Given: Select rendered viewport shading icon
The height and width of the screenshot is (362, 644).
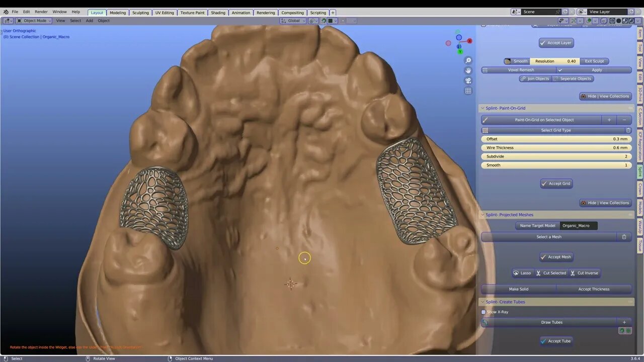Looking at the screenshot, I should pos(631,21).
